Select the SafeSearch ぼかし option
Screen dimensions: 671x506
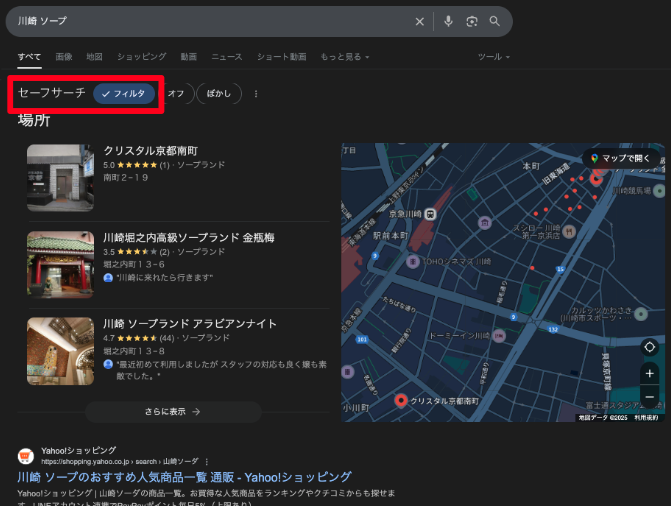pyautogui.click(x=219, y=94)
